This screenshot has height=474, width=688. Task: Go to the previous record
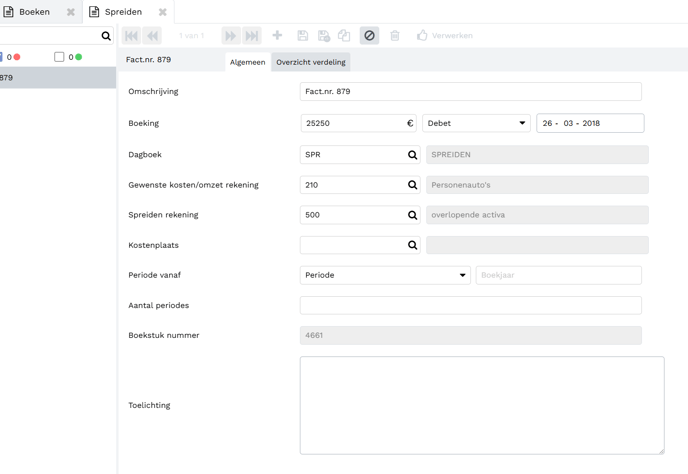click(x=152, y=36)
